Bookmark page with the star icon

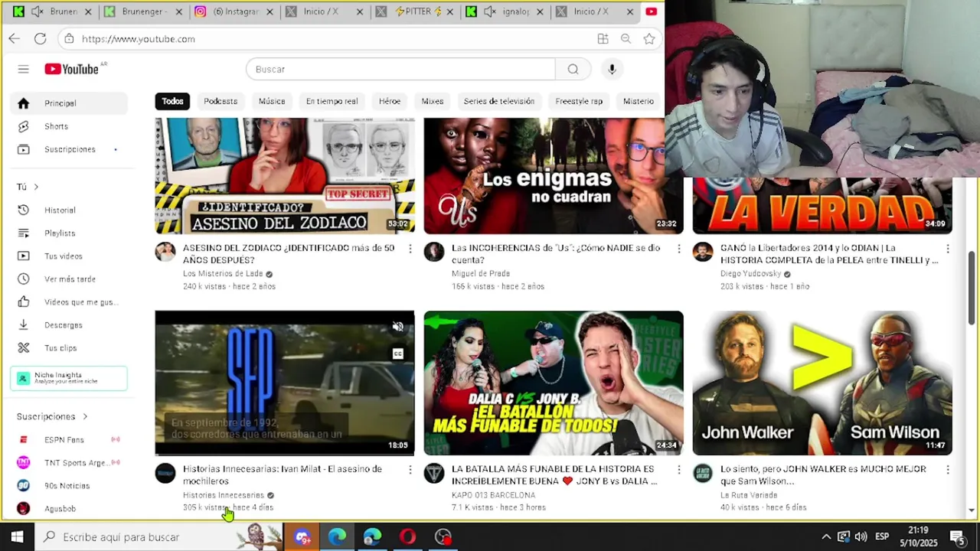point(649,38)
